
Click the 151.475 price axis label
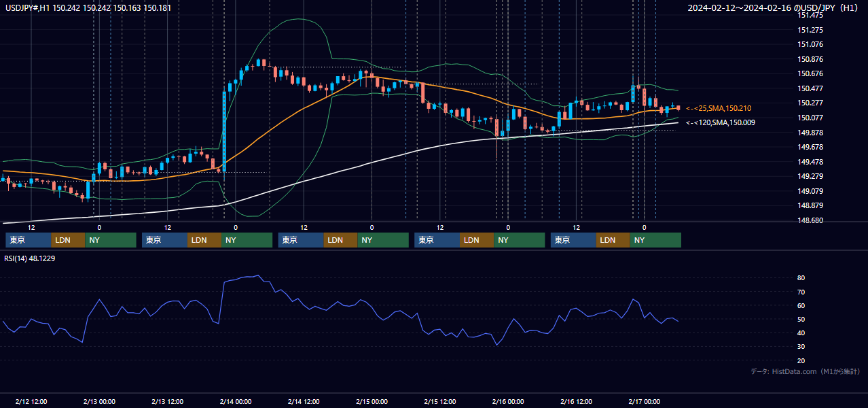tap(810, 15)
